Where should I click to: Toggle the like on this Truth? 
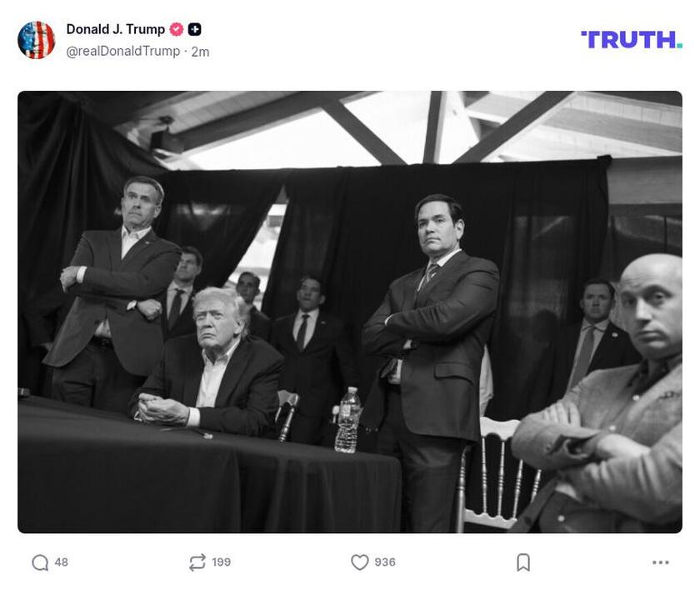pos(358,562)
